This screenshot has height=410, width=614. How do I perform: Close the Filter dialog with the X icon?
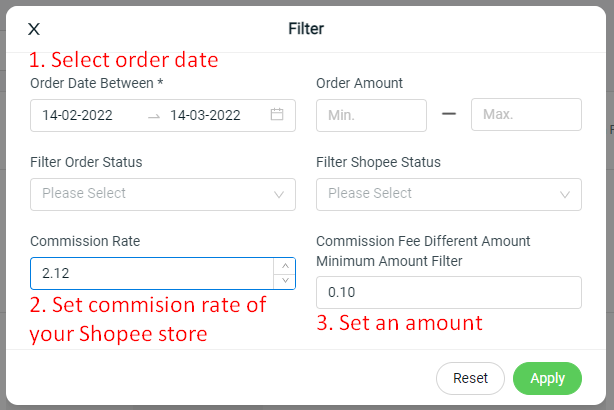point(34,29)
